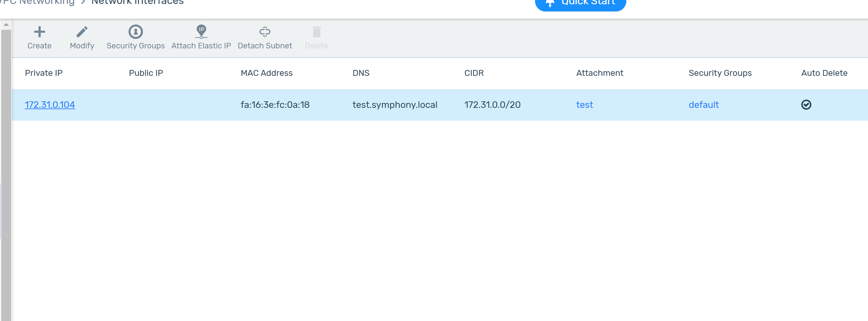This screenshot has height=321, width=868.
Task: Open Security Groups from the toolbar
Action: 135,32
